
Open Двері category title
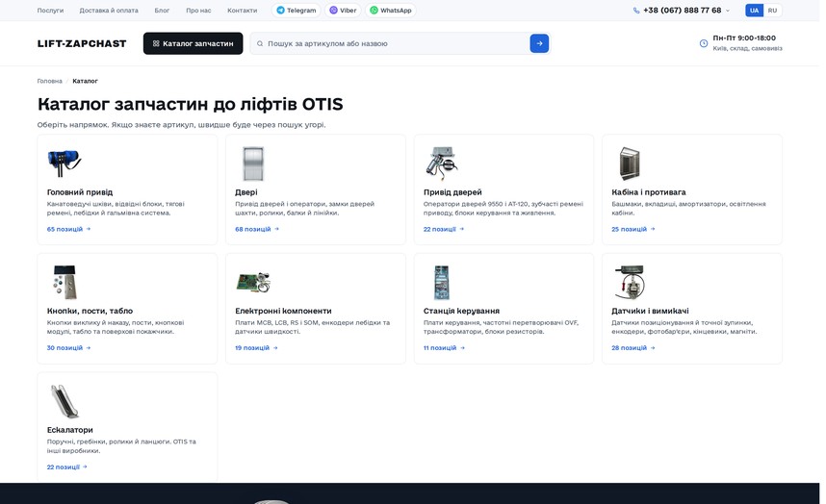[246, 192]
